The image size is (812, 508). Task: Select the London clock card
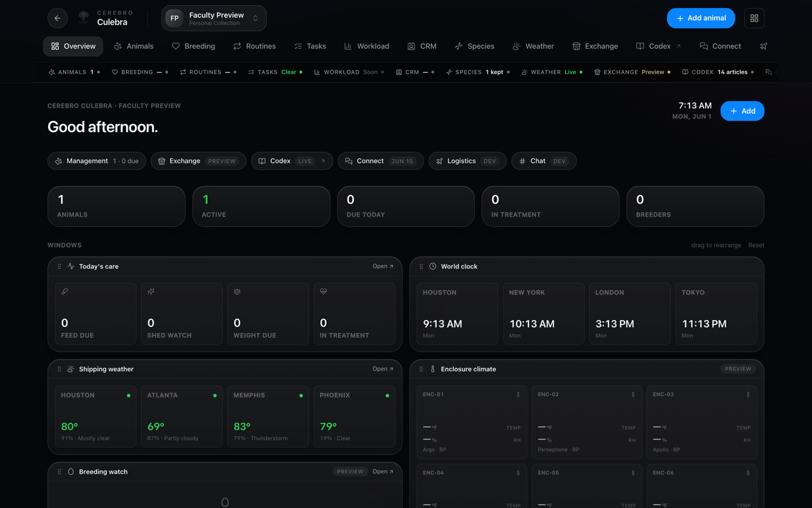(630, 314)
